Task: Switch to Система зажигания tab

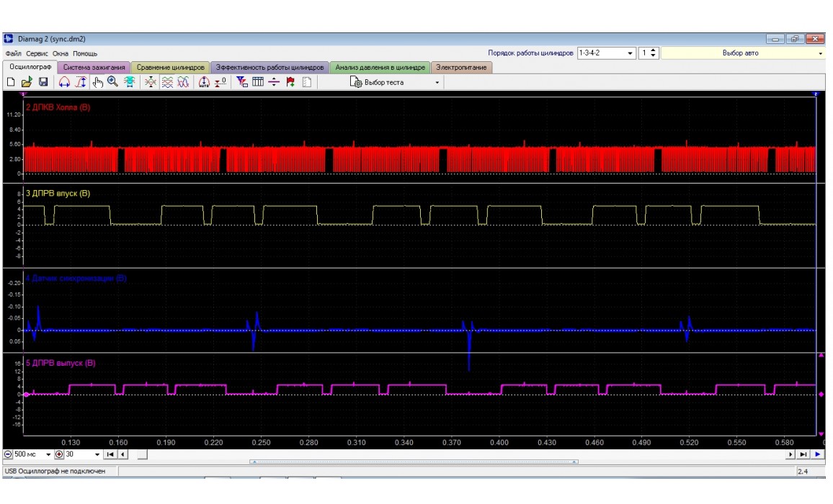Action: (96, 68)
